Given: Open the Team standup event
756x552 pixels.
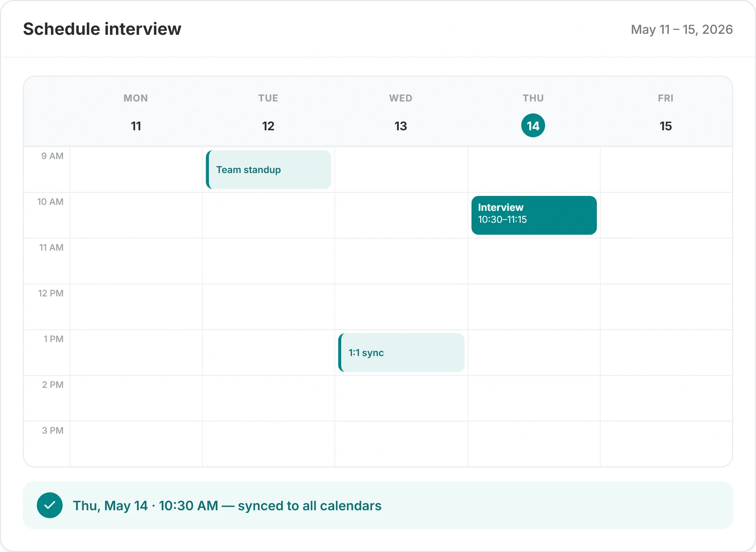Looking at the screenshot, I should [268, 169].
